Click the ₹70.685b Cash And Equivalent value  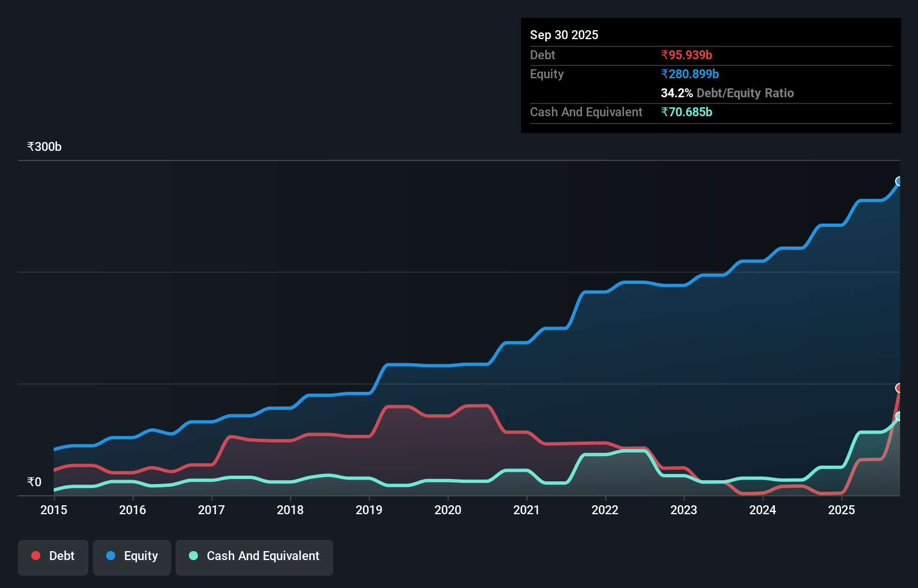pyautogui.click(x=687, y=112)
